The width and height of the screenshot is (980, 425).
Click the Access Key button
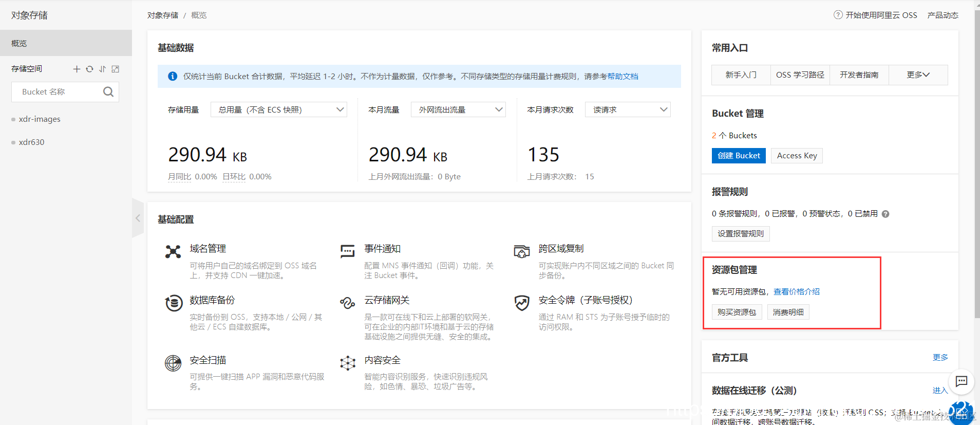point(797,156)
